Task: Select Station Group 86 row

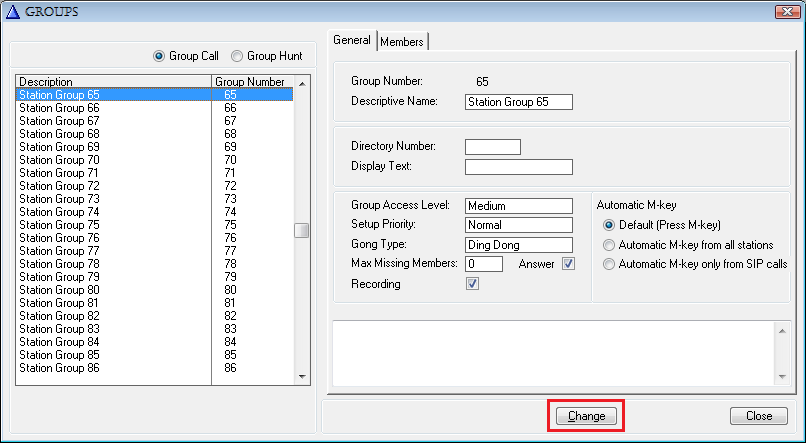Action: coord(155,368)
